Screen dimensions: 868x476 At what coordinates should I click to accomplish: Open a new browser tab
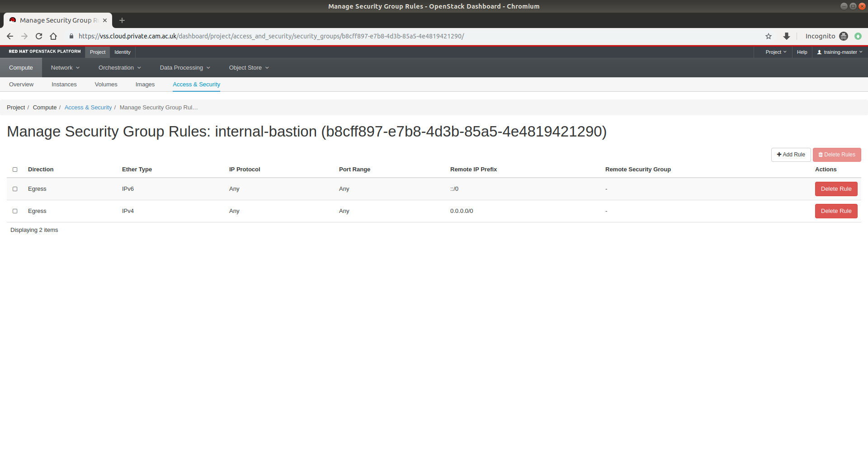122,20
